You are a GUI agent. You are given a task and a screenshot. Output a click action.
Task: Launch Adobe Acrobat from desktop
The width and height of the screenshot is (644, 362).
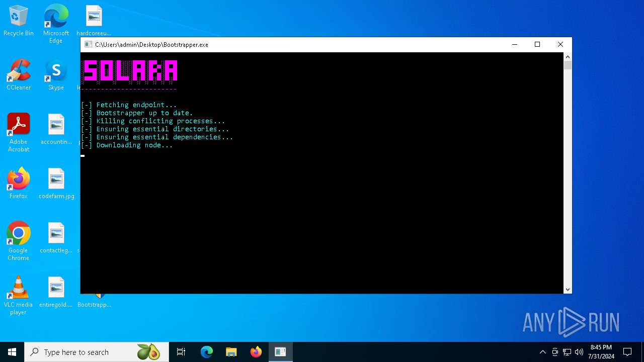click(x=19, y=133)
